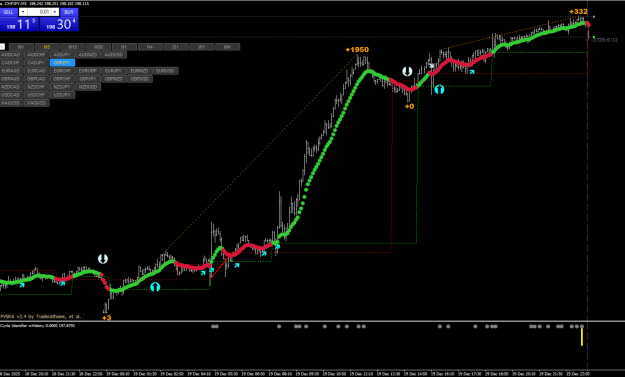
Task: Load the GBPCAD symbol
Action: [36, 79]
